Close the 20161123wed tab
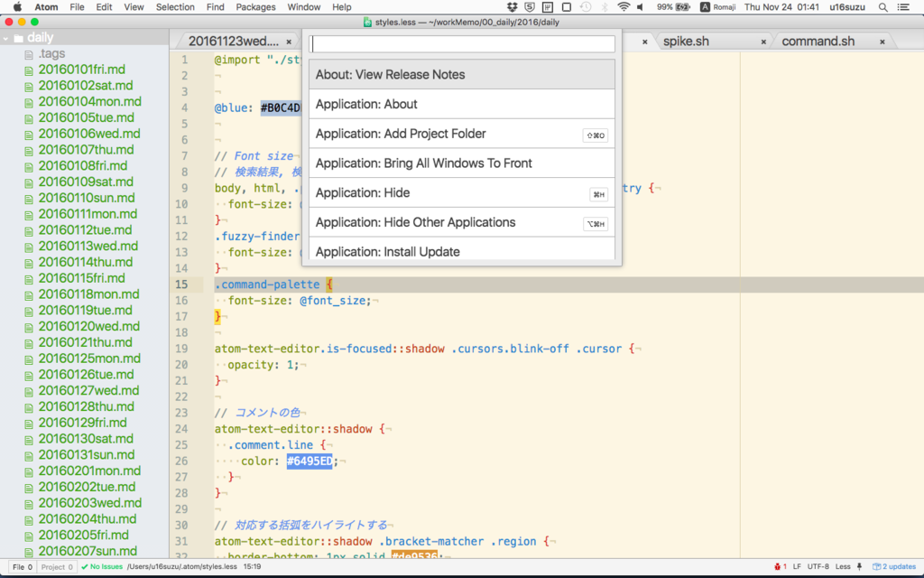Image resolution: width=924 pixels, height=578 pixels. pos(289,42)
